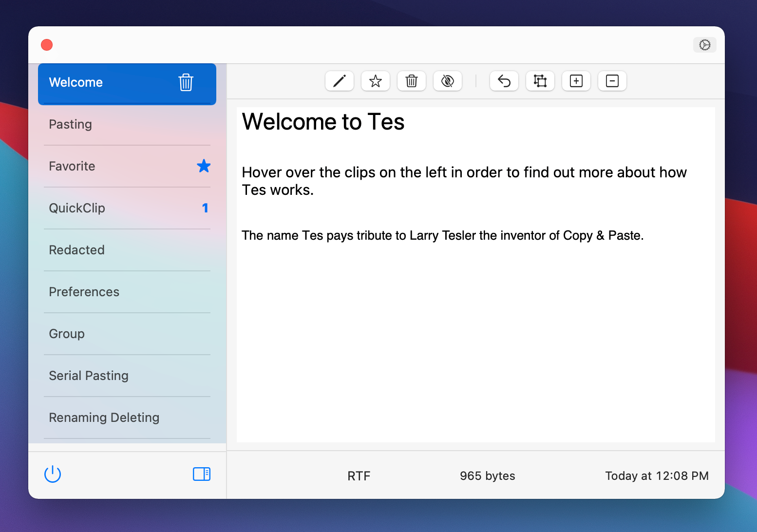The image size is (757, 532).
Task: Click the pencil edit icon in toolbar
Action: (340, 81)
